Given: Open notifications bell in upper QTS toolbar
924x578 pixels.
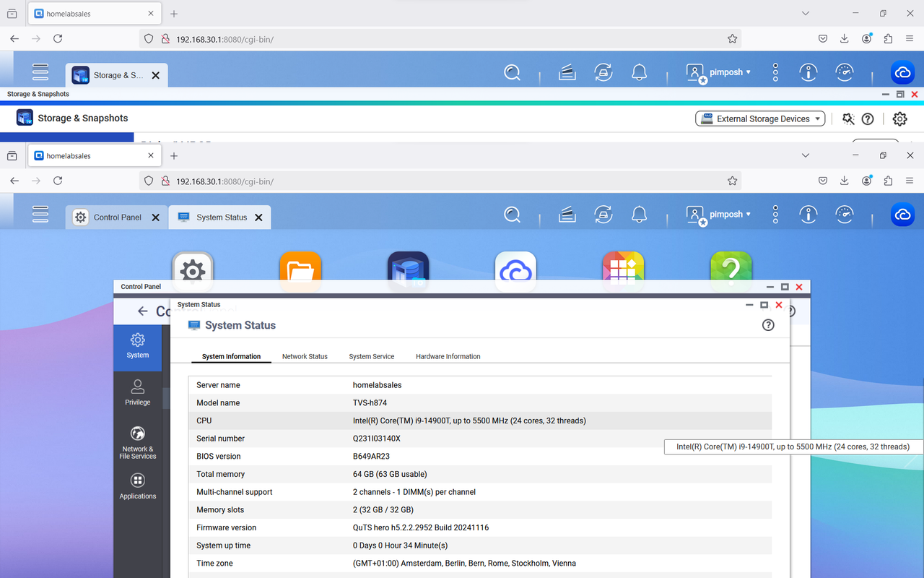Looking at the screenshot, I should coord(639,72).
